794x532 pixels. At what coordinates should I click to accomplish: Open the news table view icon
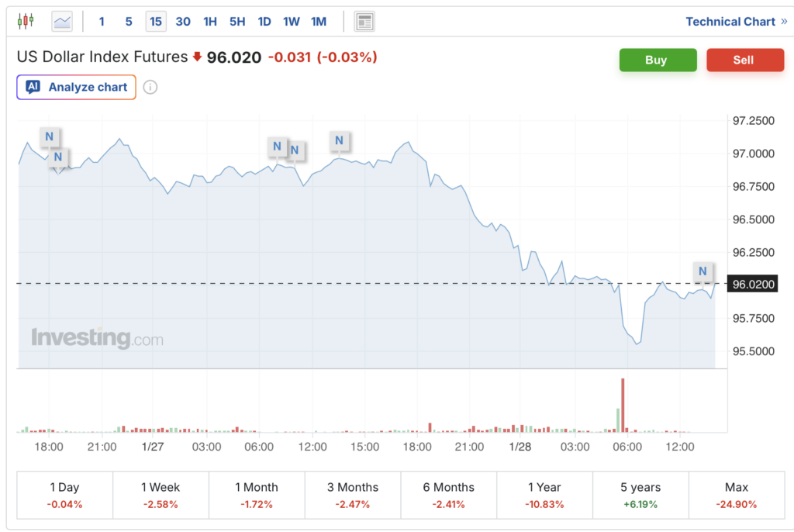tap(364, 22)
